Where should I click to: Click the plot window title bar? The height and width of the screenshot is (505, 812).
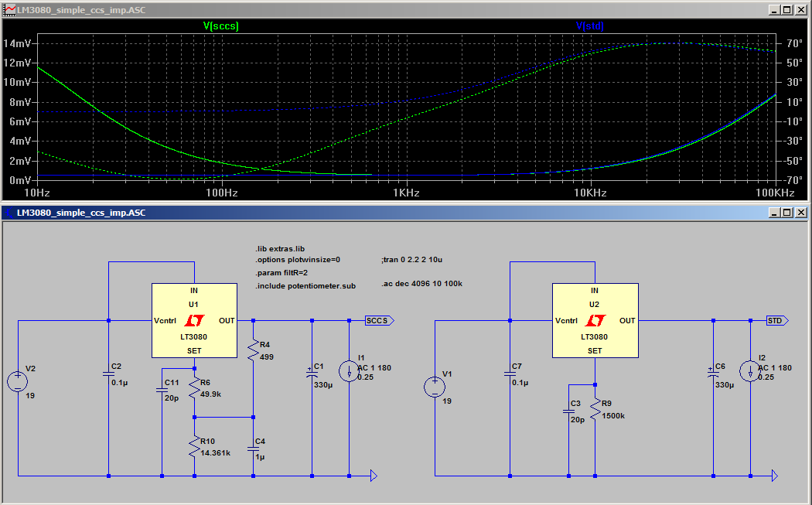click(405, 10)
